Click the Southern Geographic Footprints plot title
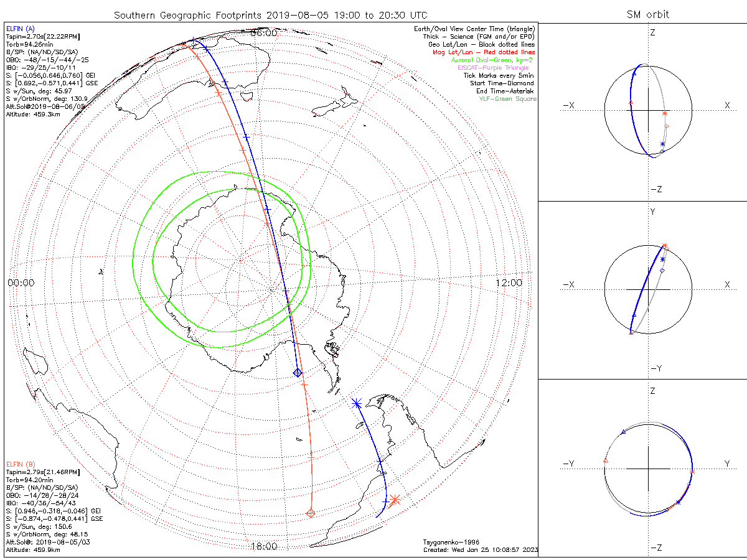Image resolution: width=747 pixels, height=560 pixels. point(271,14)
